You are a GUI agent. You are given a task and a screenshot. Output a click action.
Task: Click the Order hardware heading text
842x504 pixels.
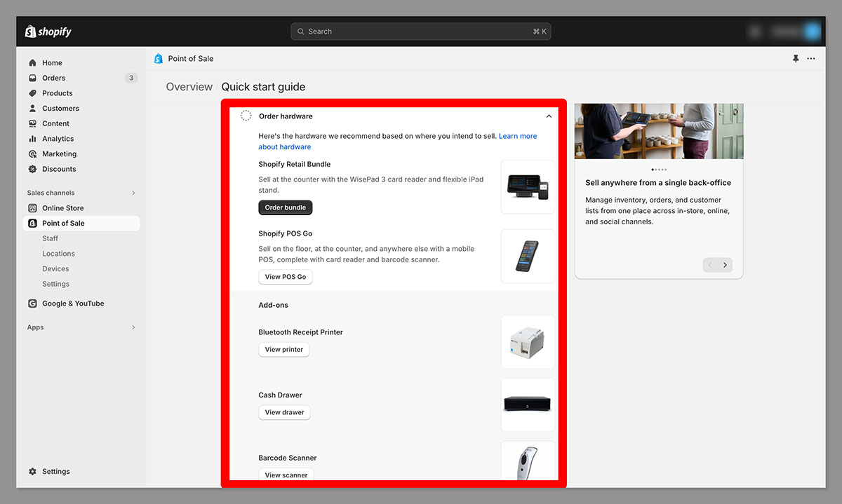point(286,116)
